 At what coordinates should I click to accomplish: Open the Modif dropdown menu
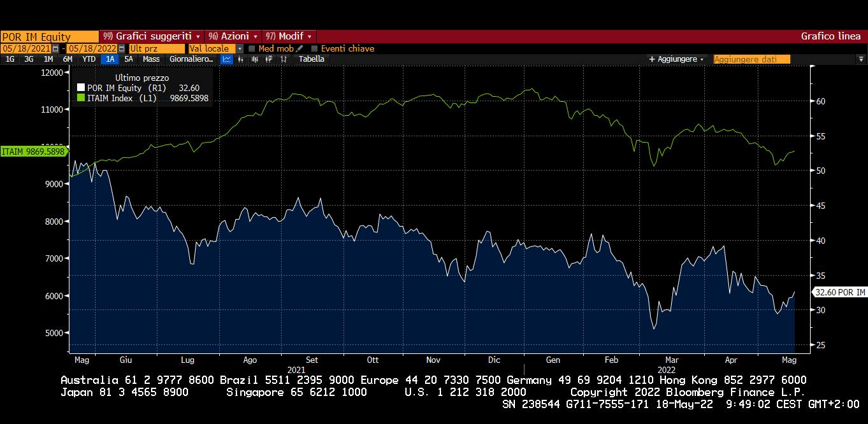tap(289, 36)
